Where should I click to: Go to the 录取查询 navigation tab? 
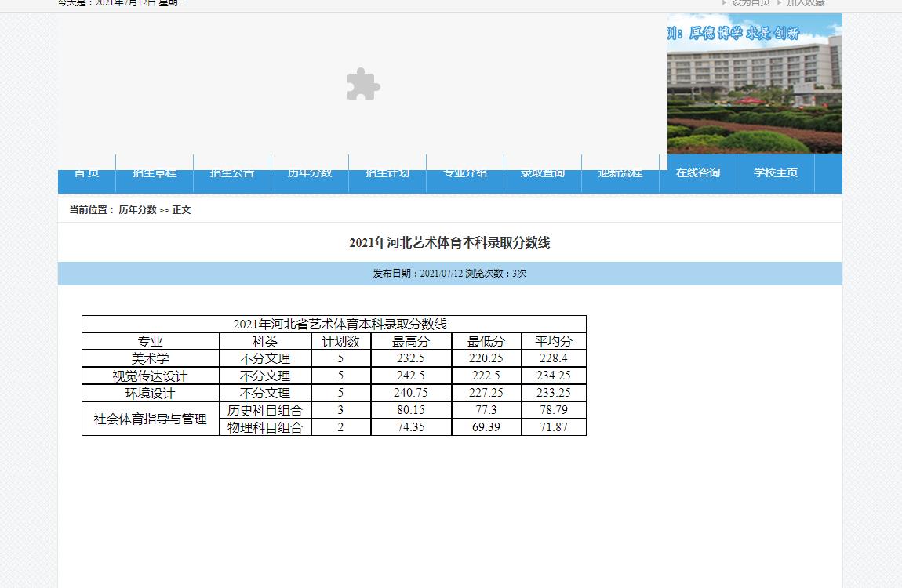pos(543,173)
